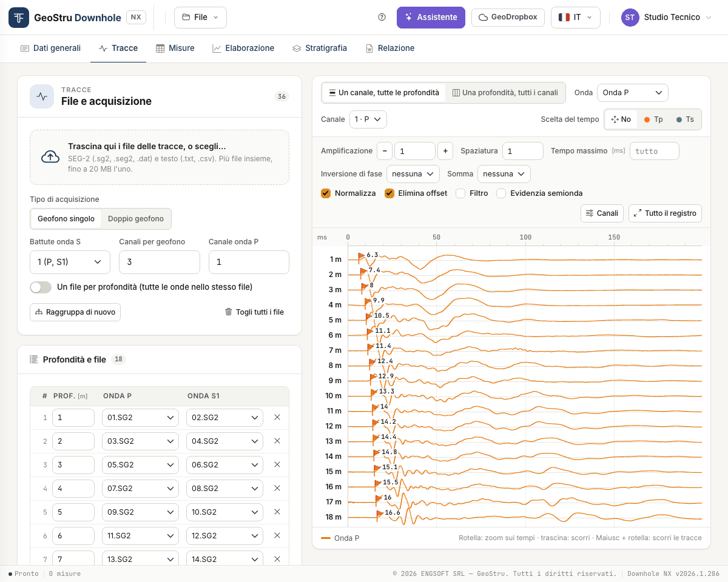The width and height of the screenshot is (728, 582).
Task: Remove depth row 4 with X
Action: (x=277, y=488)
